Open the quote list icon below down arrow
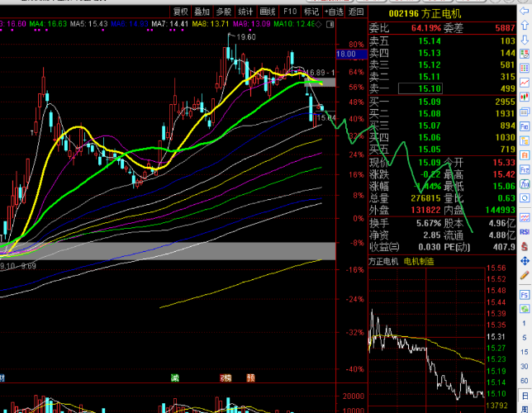The width and height of the screenshot is (532, 413). (x=525, y=54)
